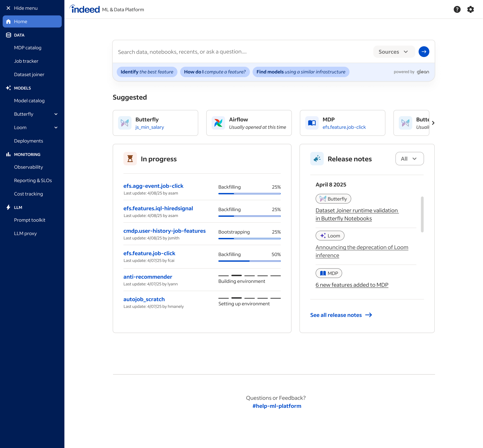483x448 pixels.
Task: Open Model catalog from the sidebar
Action: pyautogui.click(x=29, y=101)
